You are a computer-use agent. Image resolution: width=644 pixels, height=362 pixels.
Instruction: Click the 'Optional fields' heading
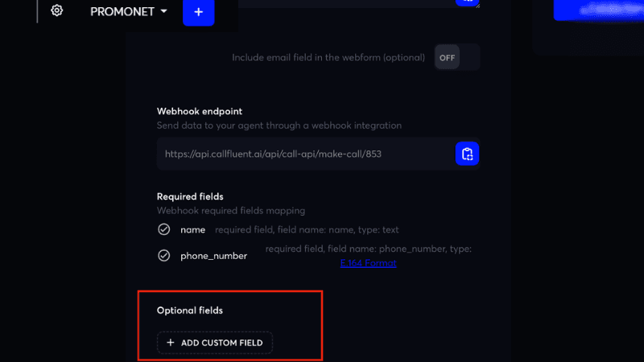coord(189,310)
